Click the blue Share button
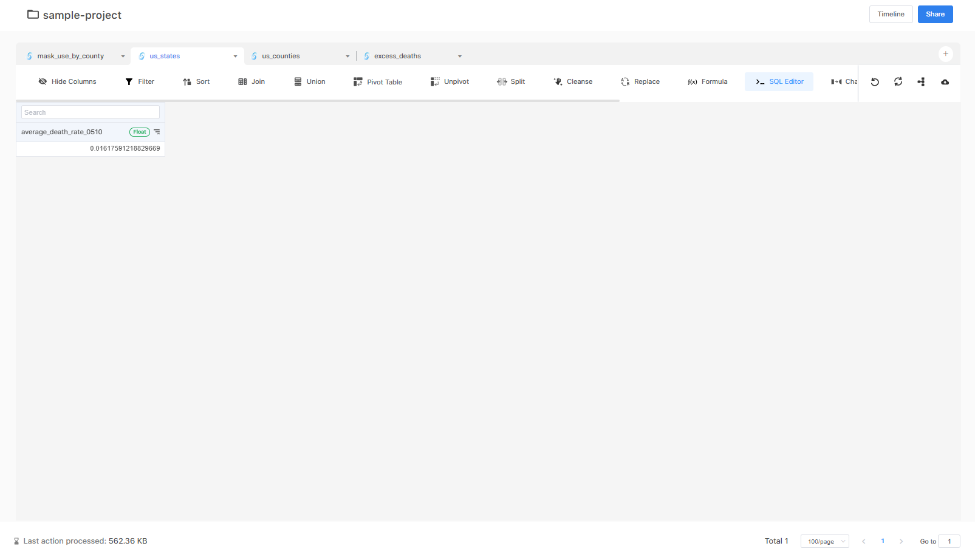 coord(935,14)
